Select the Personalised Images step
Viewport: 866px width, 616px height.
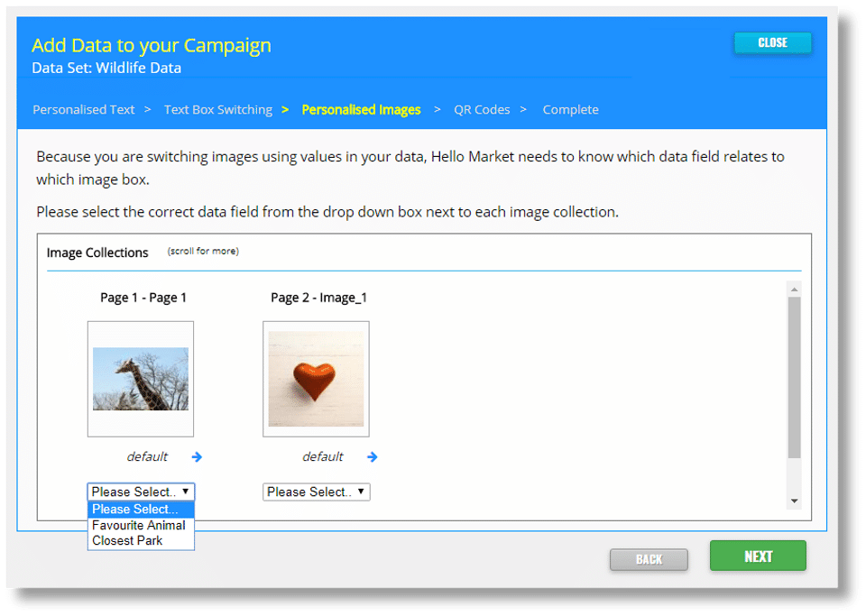[x=361, y=110]
